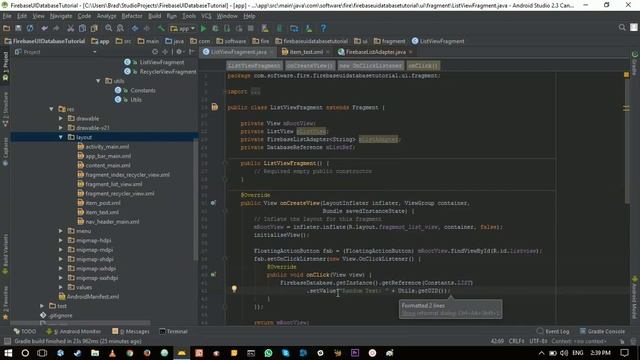640x360 pixels.
Task: Click the CRLF line separator in status bar
Action: pos(517,341)
